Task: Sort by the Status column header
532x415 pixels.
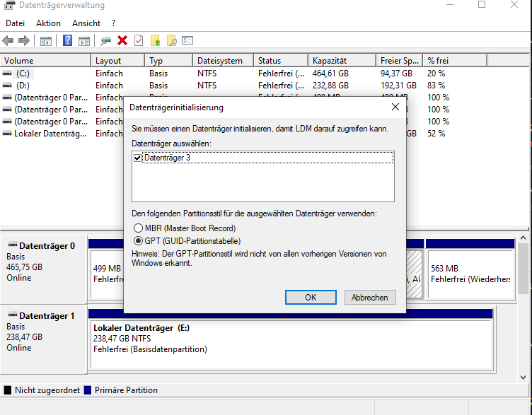Action: [x=281, y=61]
